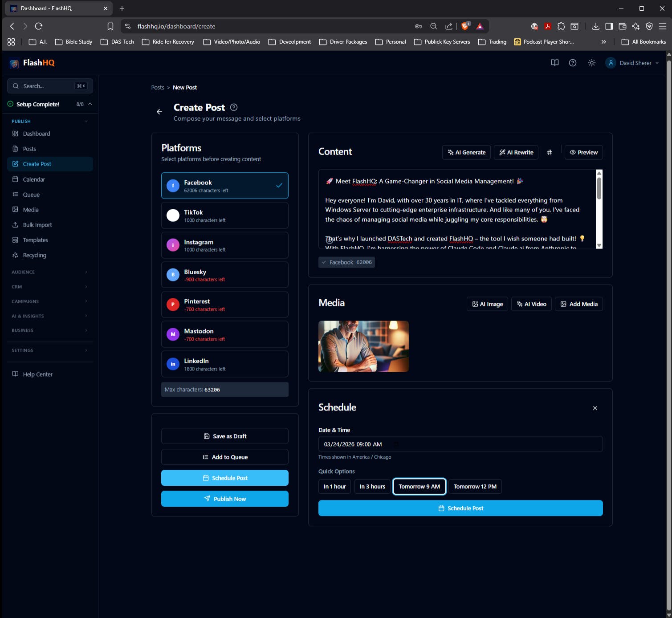Click the AI Generate button

click(466, 152)
